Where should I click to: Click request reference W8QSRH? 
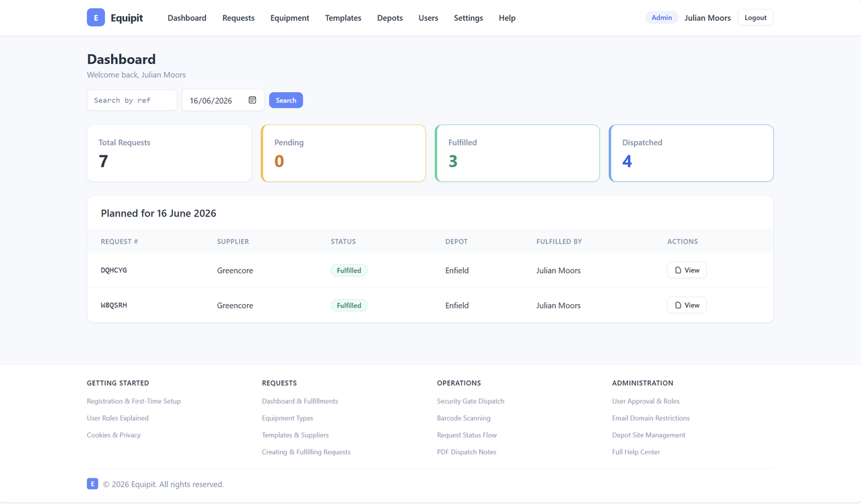point(114,305)
